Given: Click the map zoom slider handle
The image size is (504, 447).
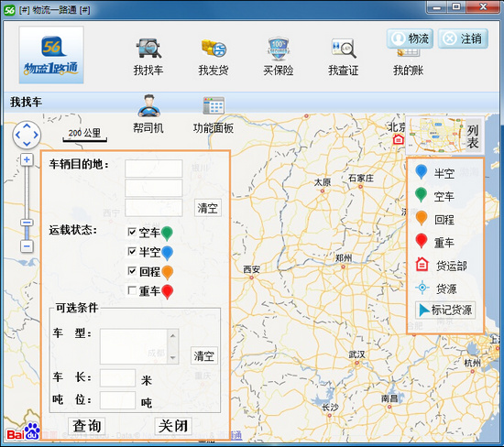Looking at the screenshot, I should [27, 223].
